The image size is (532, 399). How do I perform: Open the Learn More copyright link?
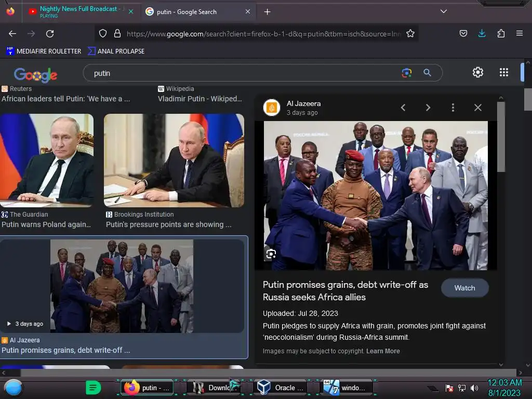click(x=383, y=351)
